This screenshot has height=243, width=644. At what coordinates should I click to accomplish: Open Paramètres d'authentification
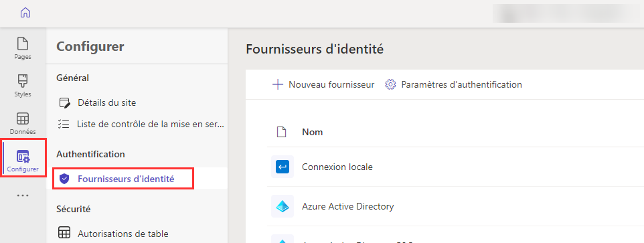pos(453,84)
